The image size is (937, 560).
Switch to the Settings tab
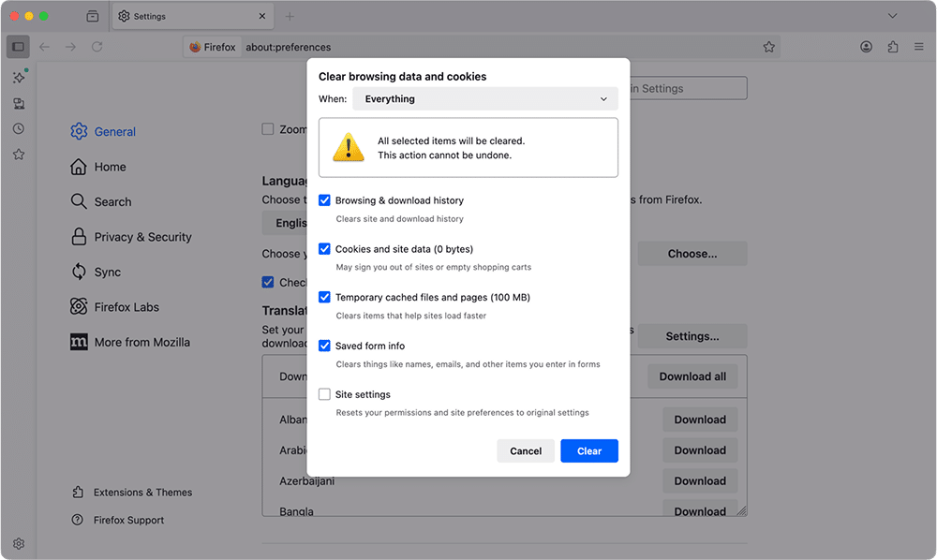click(187, 16)
